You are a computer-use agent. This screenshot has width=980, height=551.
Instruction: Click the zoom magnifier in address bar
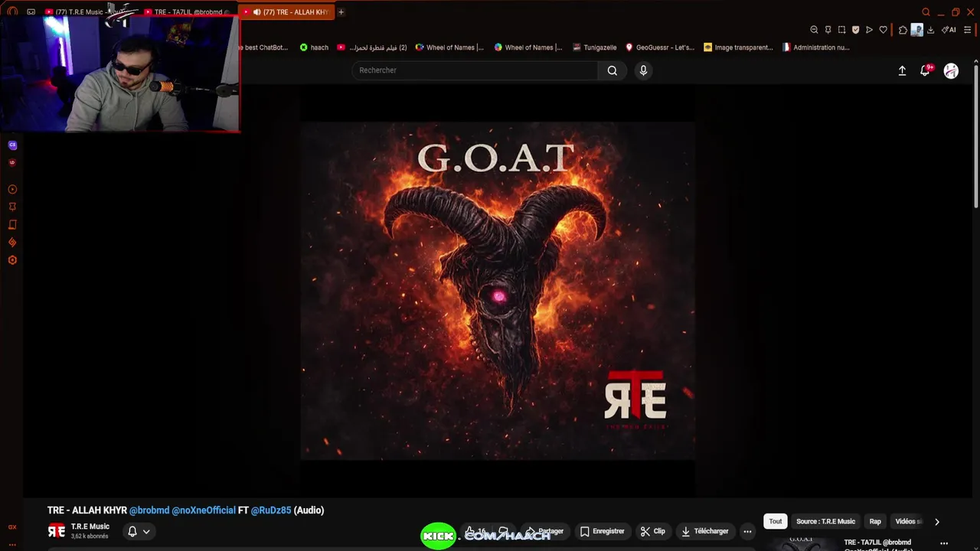pos(814,30)
